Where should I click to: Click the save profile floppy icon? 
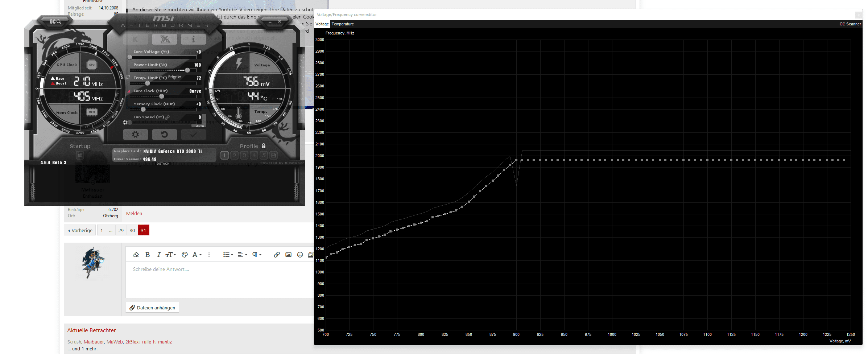(274, 155)
